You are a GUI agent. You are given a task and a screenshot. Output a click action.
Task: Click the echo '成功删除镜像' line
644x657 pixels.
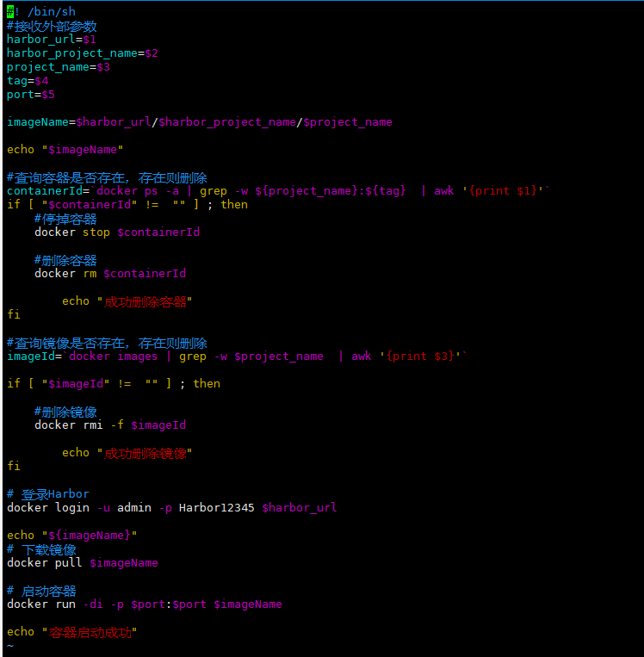127,453
